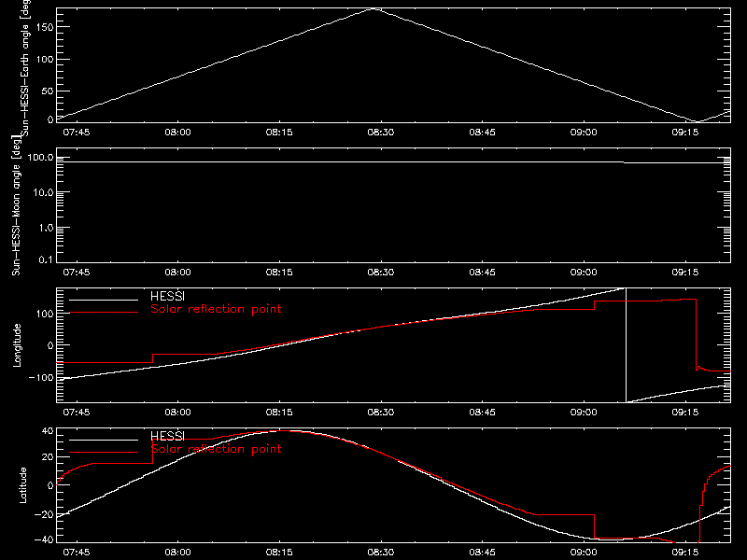Click red legend line sample in Longitude plot
Viewport: 747px width, 560px height.
point(104,313)
